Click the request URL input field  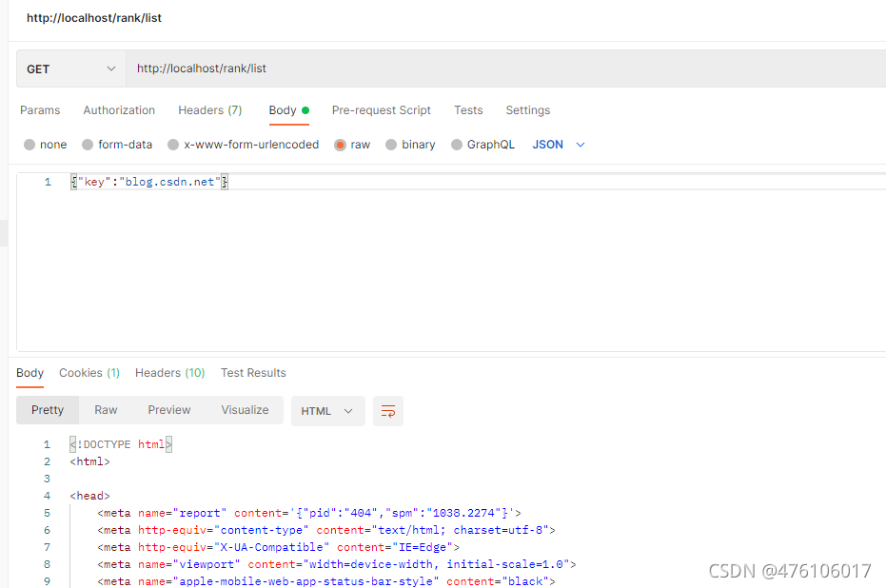(505, 69)
